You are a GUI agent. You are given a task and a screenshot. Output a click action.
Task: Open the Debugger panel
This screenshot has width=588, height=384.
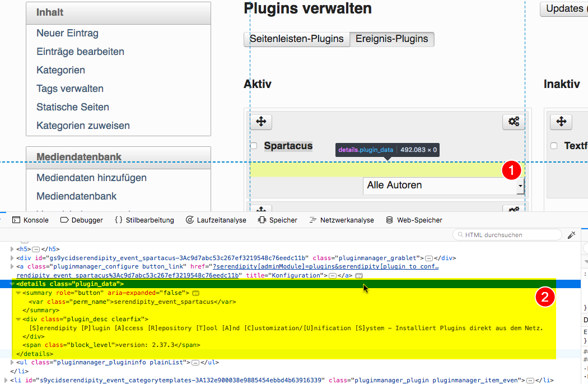(81, 220)
